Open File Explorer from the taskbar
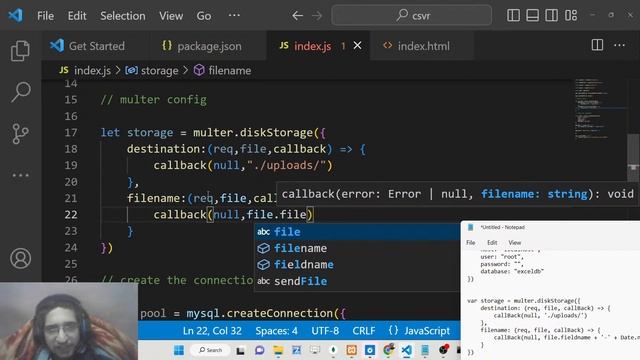This screenshot has width=640, height=360. coord(278,350)
